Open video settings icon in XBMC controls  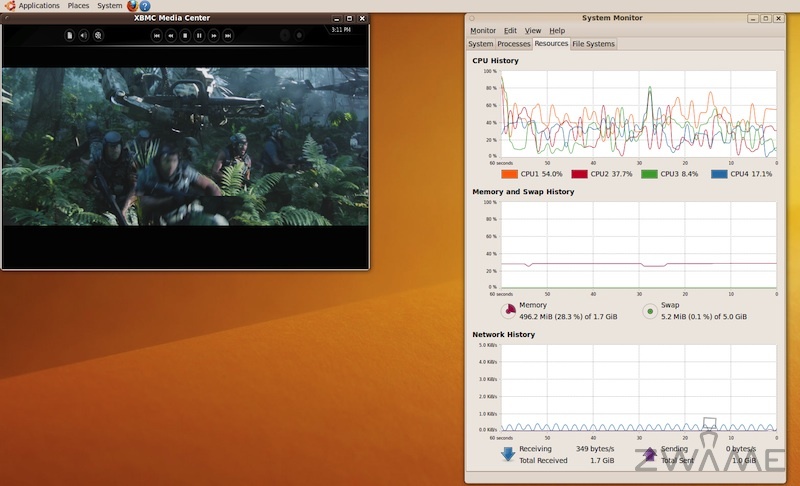click(x=98, y=35)
